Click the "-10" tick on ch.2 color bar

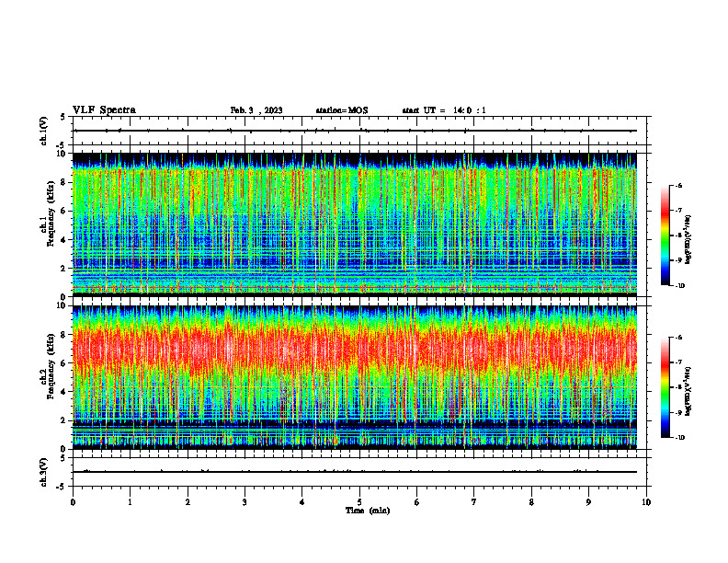[679, 438]
